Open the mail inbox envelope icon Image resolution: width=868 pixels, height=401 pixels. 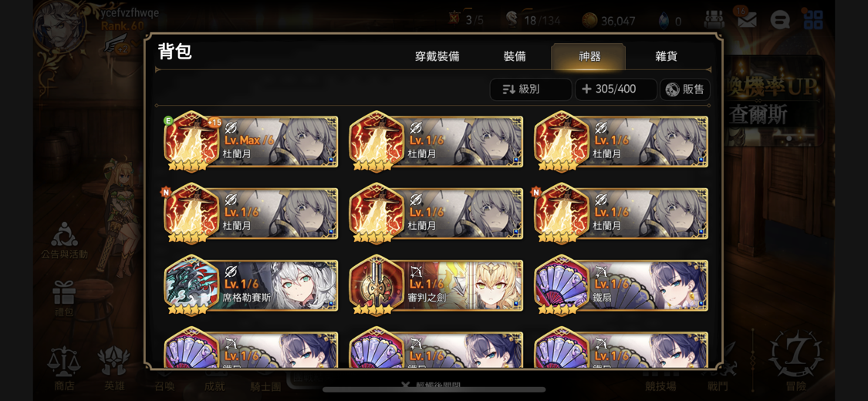click(747, 20)
